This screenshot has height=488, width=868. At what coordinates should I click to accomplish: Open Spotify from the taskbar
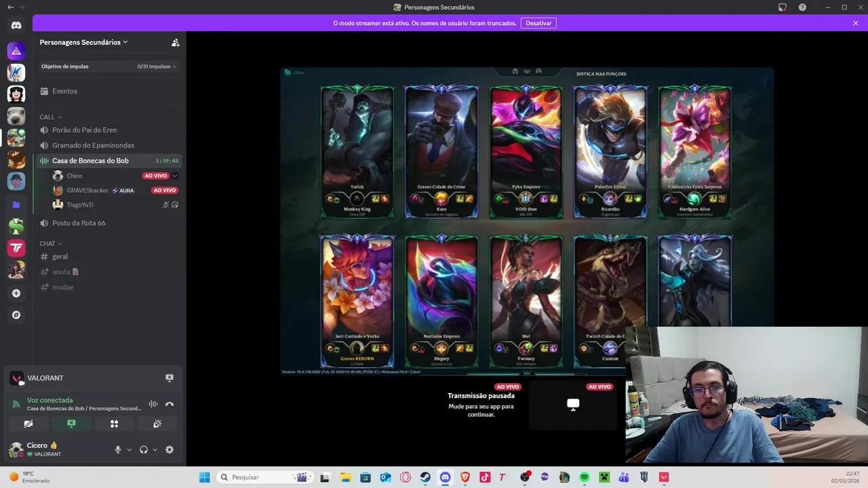coord(584,477)
